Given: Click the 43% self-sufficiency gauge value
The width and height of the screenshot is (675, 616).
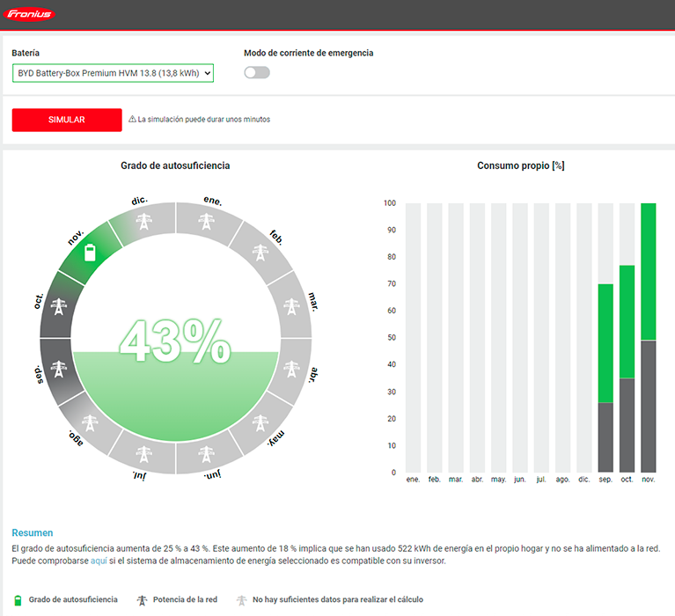Looking at the screenshot, I should point(176,341).
